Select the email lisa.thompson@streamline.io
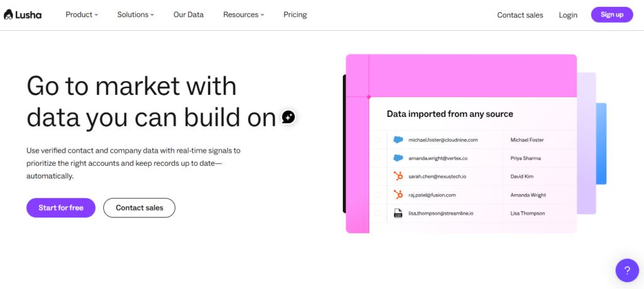 441,214
